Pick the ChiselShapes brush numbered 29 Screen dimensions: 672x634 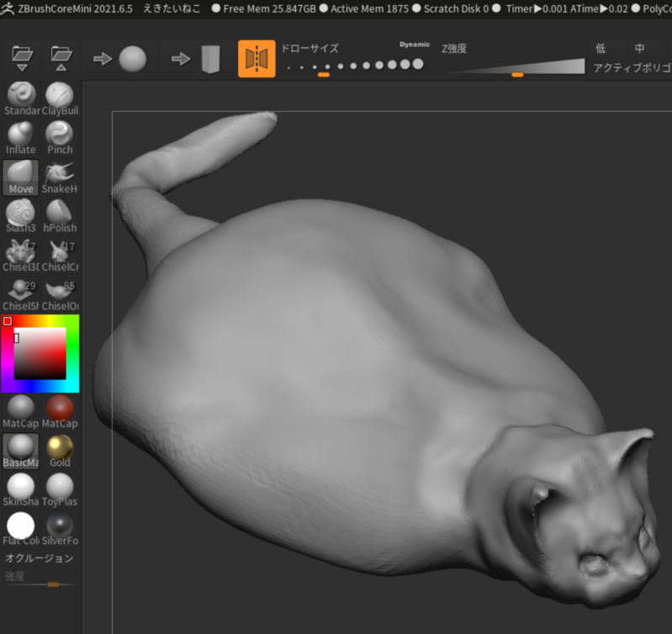tap(20, 294)
